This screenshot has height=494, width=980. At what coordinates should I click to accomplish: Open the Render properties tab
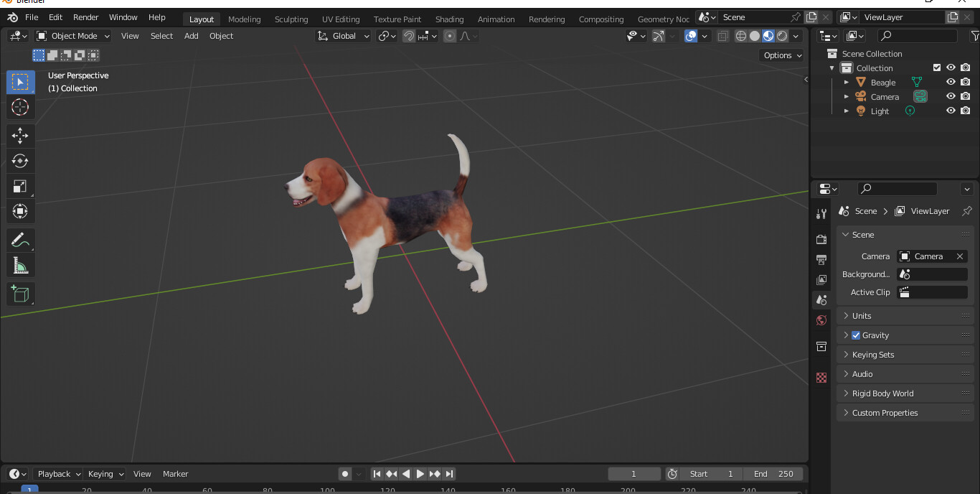point(821,239)
